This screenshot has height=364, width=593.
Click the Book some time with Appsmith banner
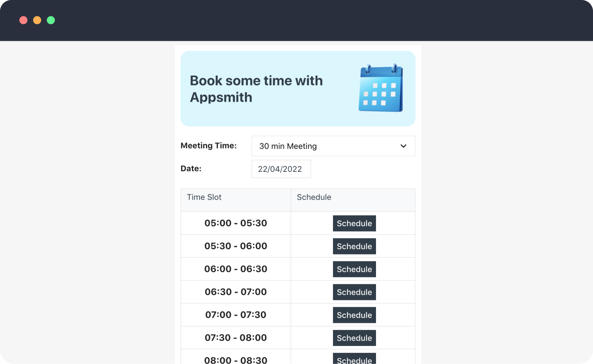(x=298, y=88)
